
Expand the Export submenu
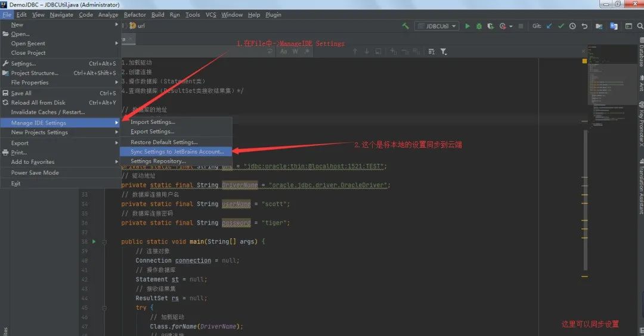[60, 143]
